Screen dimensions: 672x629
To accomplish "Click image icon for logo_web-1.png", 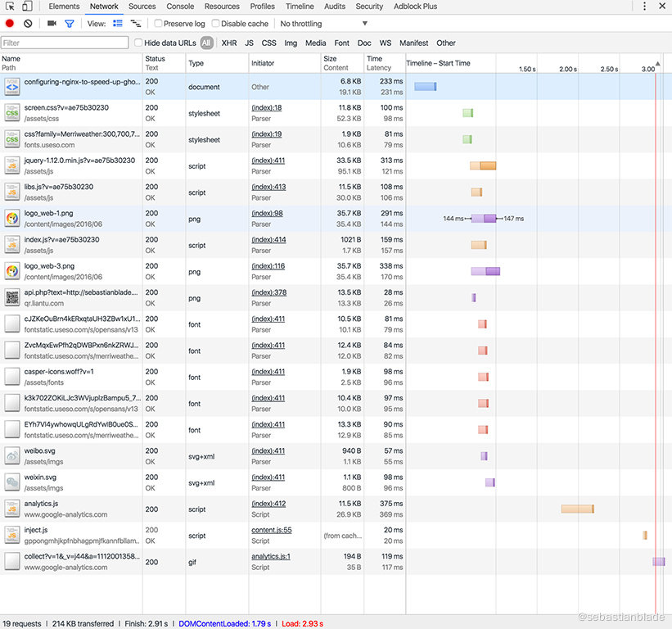I will (x=12, y=219).
